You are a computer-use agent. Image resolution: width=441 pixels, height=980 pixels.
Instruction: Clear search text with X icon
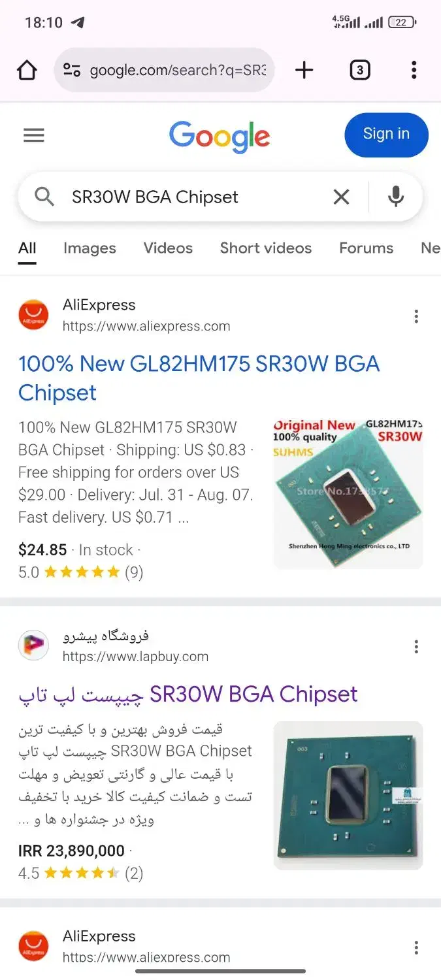[x=341, y=197]
